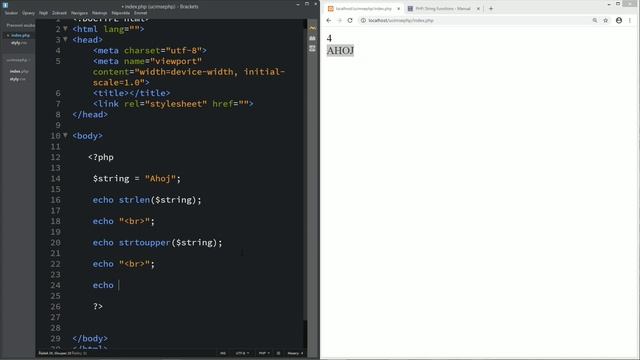Bookmark page with star icon
The image size is (640, 360).
pos(606,20)
